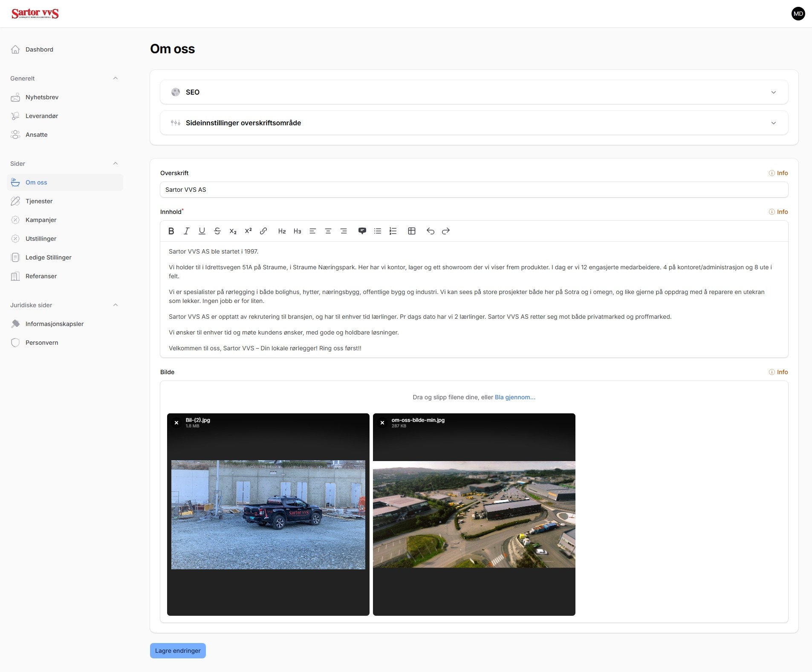The height and width of the screenshot is (672, 812).
Task: Center align the text
Action: coord(328,231)
